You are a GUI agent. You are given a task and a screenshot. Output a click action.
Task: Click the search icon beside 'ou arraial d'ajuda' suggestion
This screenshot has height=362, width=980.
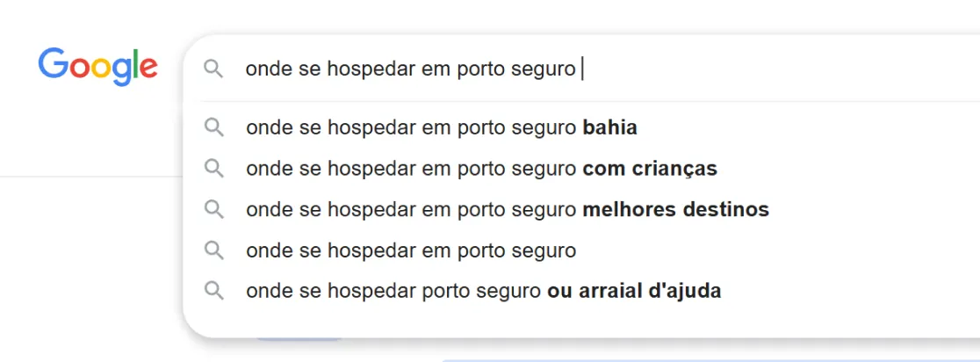click(x=213, y=291)
